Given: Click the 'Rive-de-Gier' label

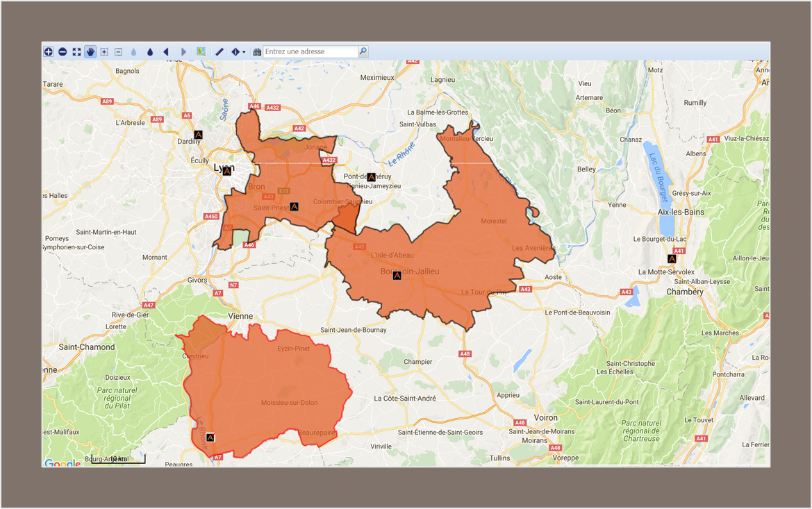Looking at the screenshot, I should pyautogui.click(x=130, y=315).
